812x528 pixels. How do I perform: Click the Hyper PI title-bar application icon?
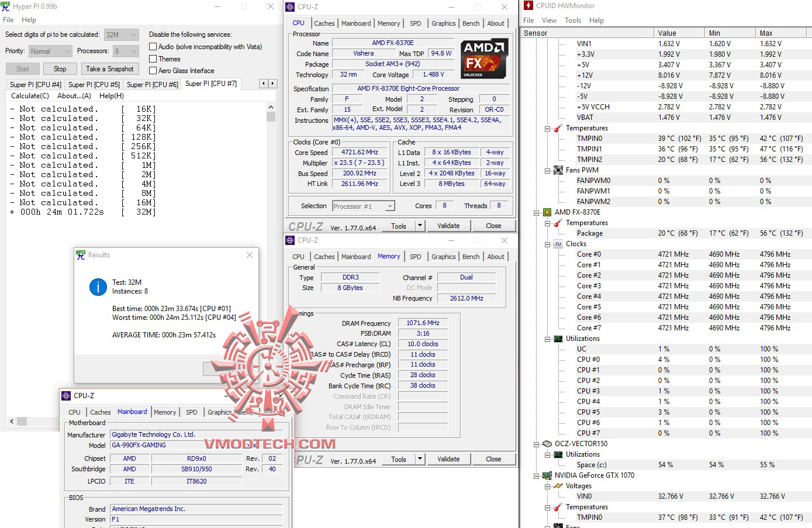click(5, 6)
